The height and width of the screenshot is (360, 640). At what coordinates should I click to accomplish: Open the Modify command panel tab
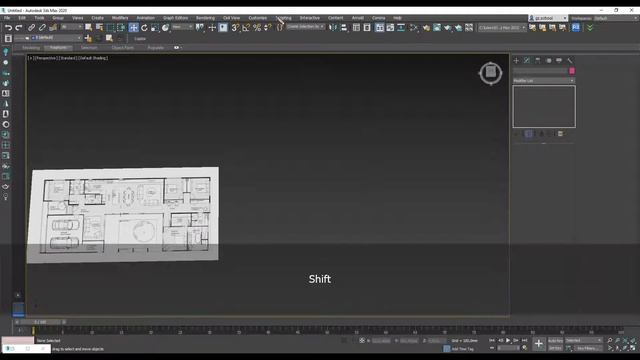[527, 60]
